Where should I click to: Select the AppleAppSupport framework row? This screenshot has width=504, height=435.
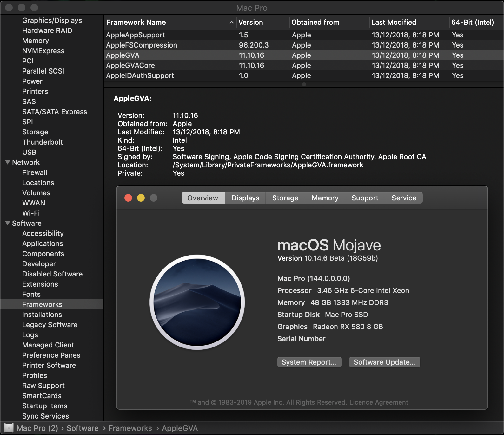[x=304, y=35]
